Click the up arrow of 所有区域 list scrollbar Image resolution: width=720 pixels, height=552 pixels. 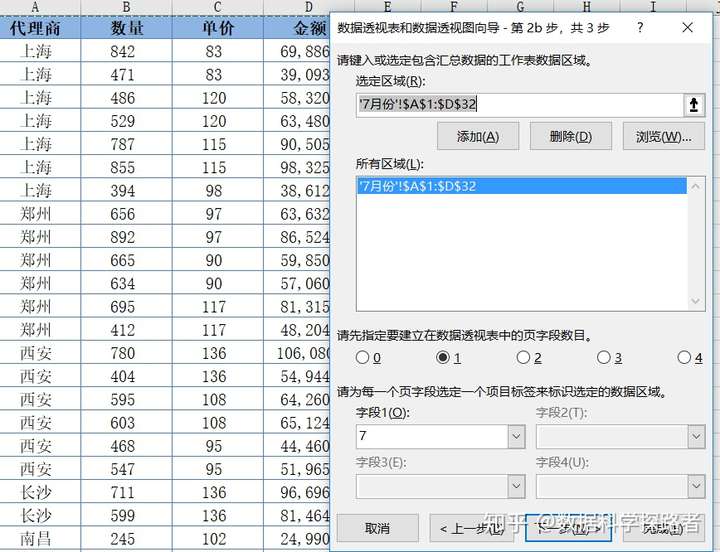click(x=695, y=186)
